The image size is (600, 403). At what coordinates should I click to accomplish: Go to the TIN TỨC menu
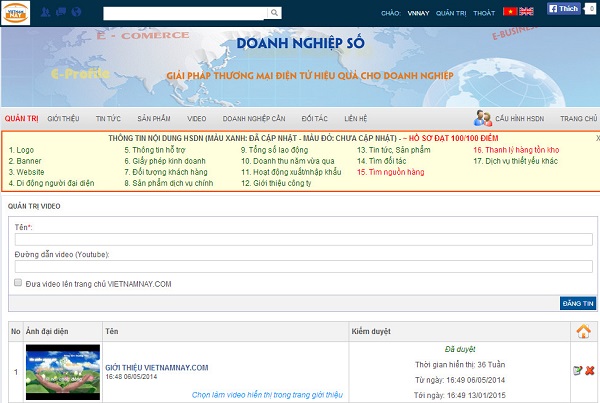pyautogui.click(x=108, y=119)
